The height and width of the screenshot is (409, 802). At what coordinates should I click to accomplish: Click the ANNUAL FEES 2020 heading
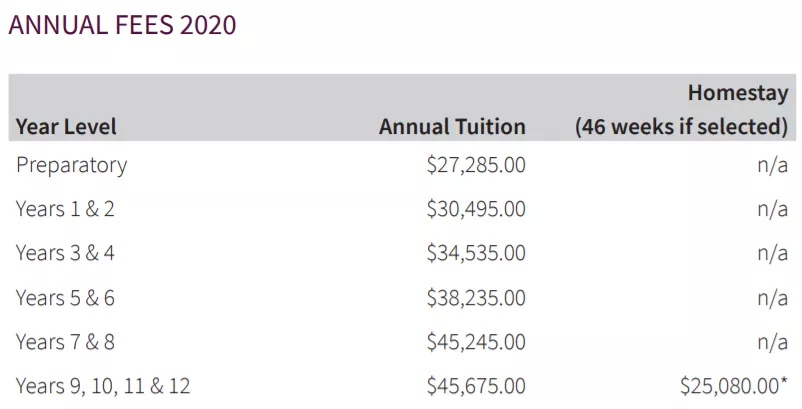click(x=122, y=25)
